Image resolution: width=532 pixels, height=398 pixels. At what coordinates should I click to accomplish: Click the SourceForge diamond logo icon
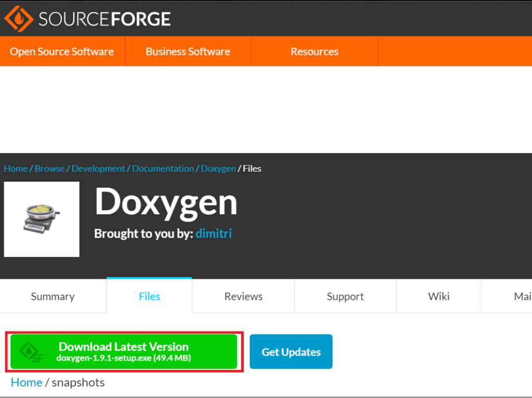(19, 19)
